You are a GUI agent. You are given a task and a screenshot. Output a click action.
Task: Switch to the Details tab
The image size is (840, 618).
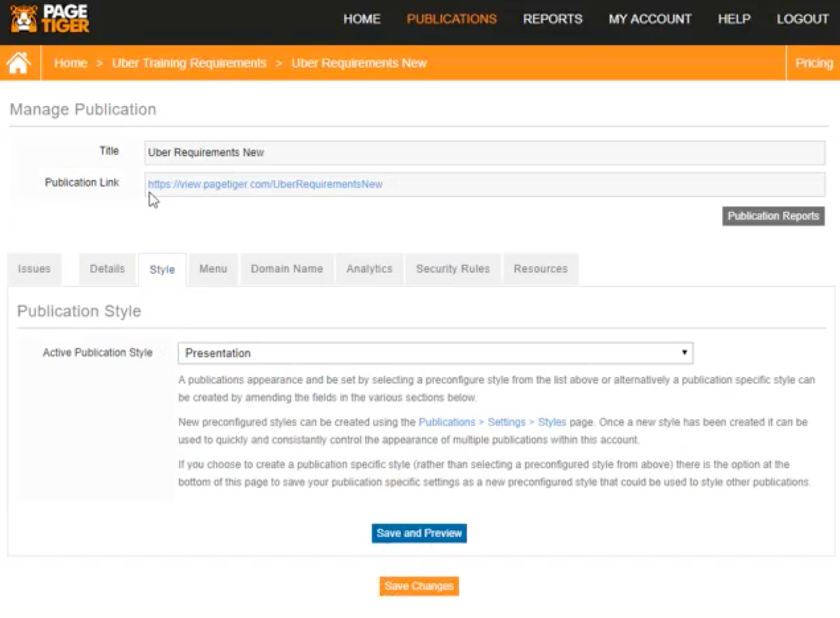pos(107,269)
